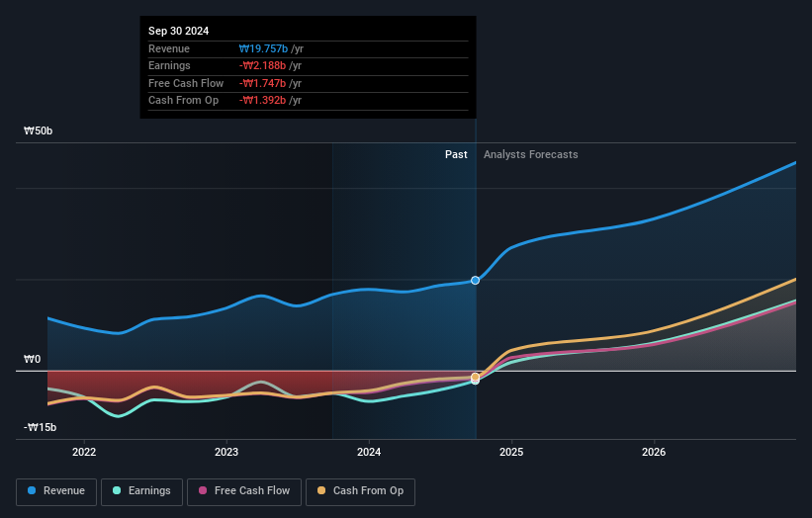Click the 2025 x-axis label

click(x=511, y=453)
